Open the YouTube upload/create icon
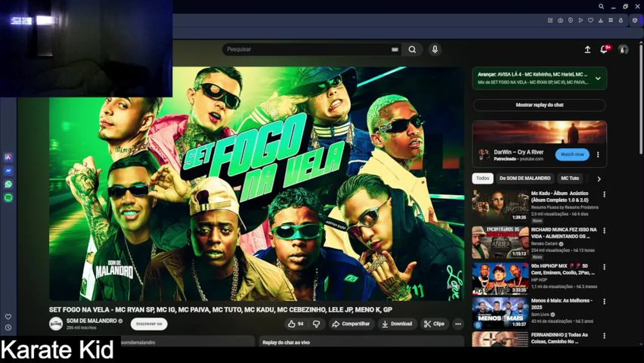This screenshot has width=644, height=363. pyautogui.click(x=587, y=49)
